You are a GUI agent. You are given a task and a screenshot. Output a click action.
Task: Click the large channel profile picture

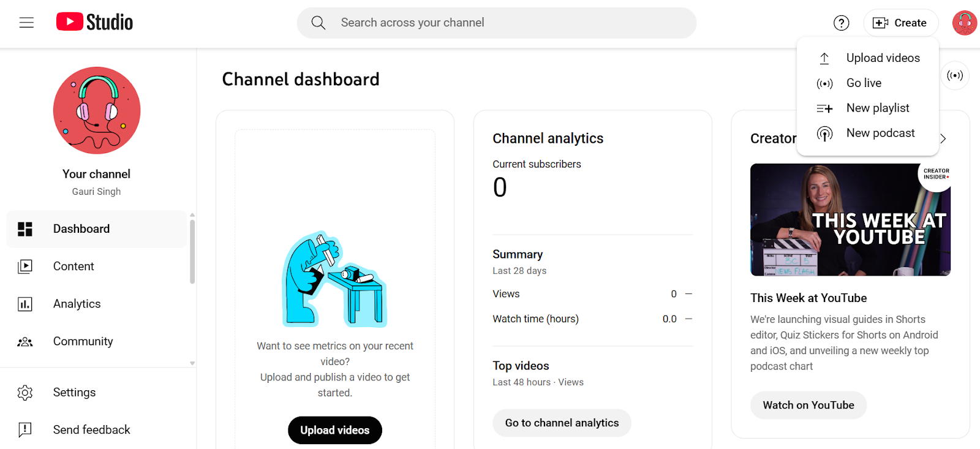pyautogui.click(x=97, y=110)
